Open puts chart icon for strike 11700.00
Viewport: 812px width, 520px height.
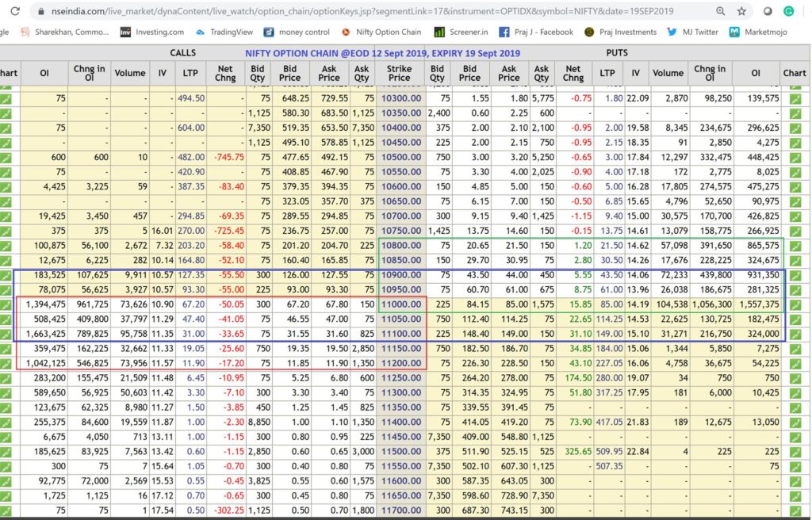click(795, 510)
